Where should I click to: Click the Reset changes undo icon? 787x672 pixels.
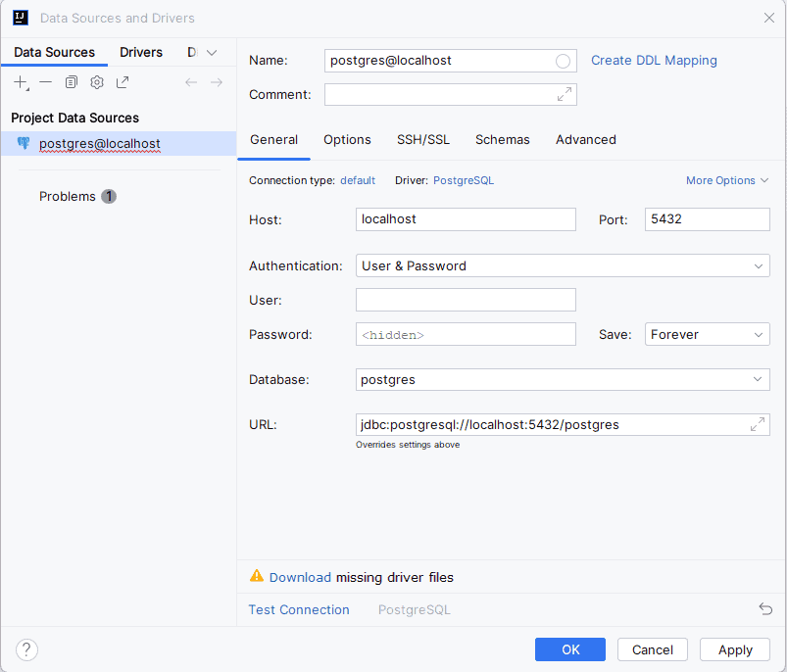point(765,608)
